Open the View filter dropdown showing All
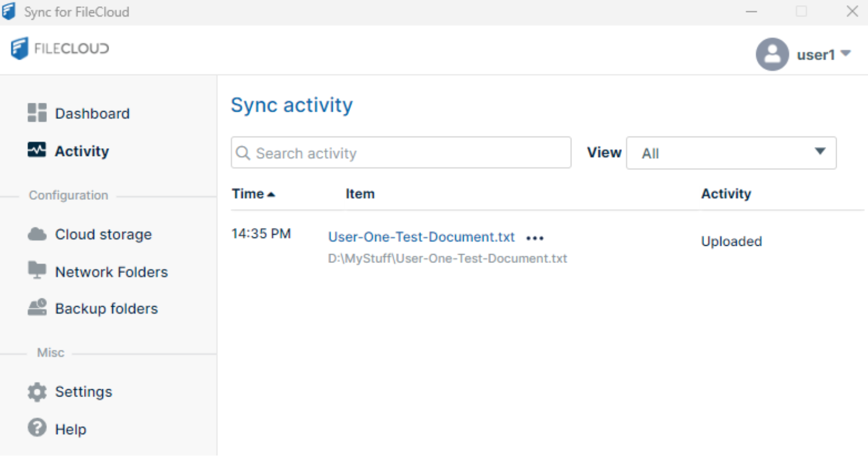This screenshot has width=868, height=456. point(731,153)
